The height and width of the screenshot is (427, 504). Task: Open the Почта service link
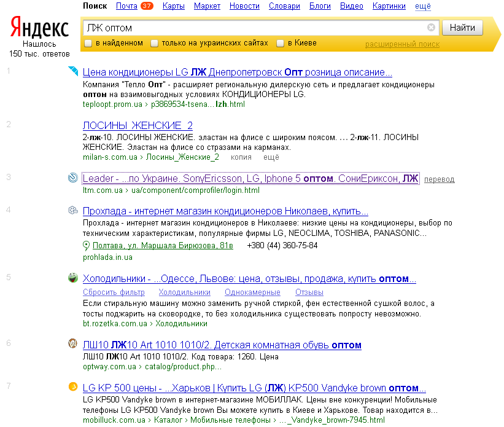(126, 6)
